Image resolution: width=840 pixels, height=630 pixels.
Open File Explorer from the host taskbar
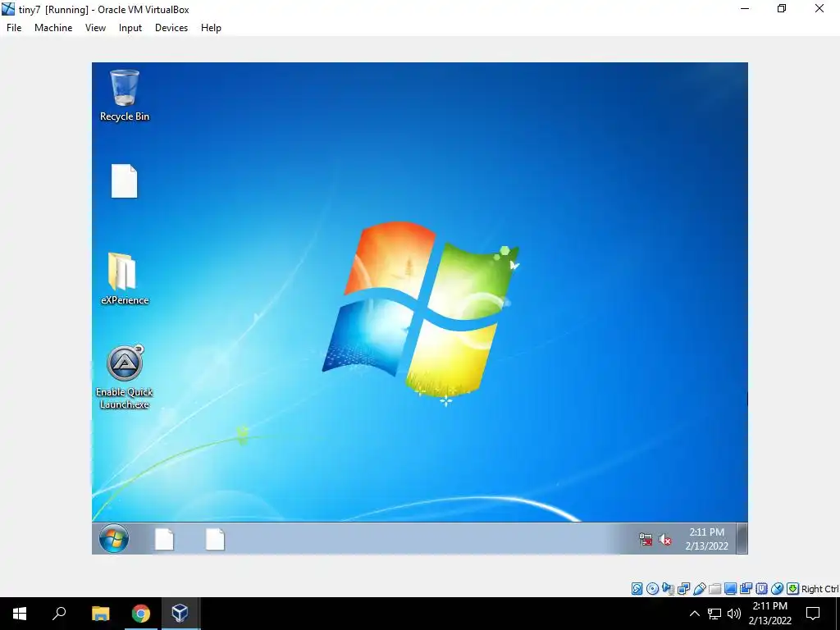tap(100, 614)
